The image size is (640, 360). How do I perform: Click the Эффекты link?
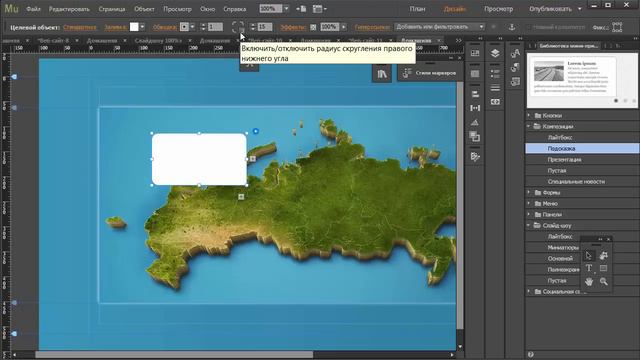(293, 27)
